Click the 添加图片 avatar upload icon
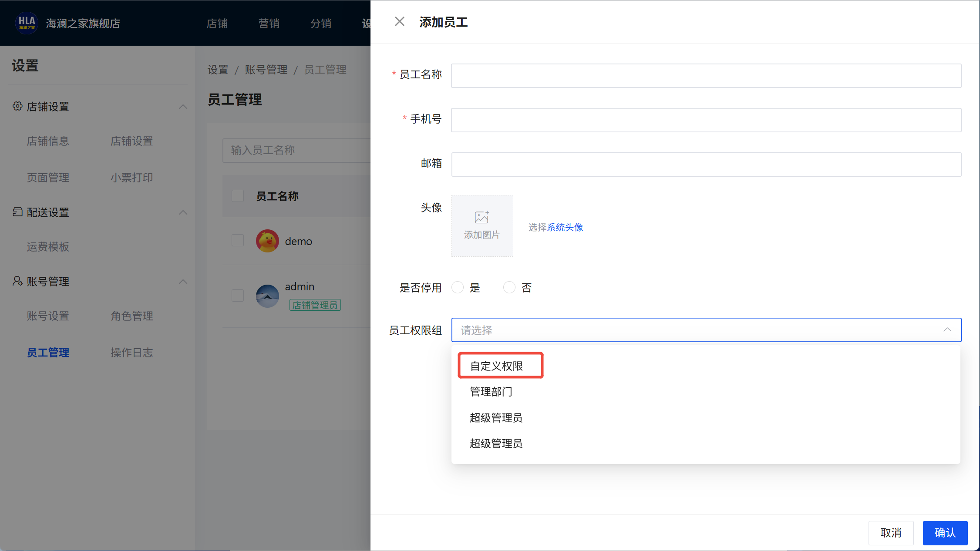 click(x=482, y=218)
